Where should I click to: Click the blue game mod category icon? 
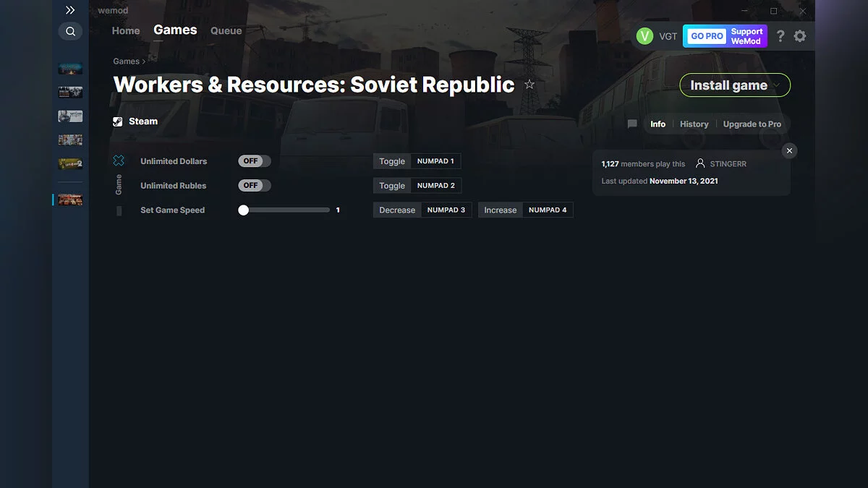[118, 160]
